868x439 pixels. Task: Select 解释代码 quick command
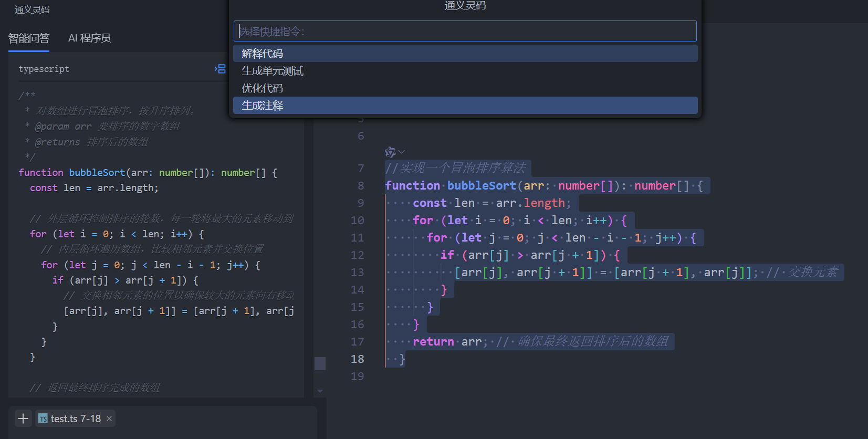pyautogui.click(x=465, y=54)
